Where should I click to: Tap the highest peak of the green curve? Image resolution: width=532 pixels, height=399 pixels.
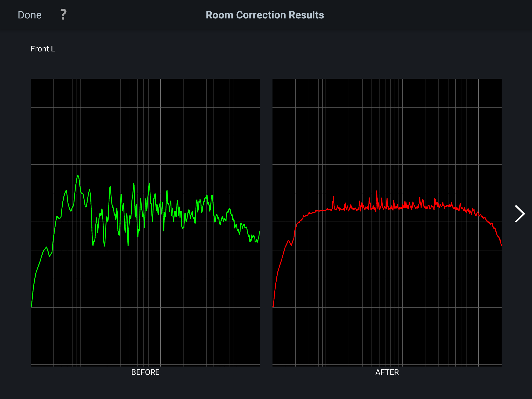tap(78, 176)
